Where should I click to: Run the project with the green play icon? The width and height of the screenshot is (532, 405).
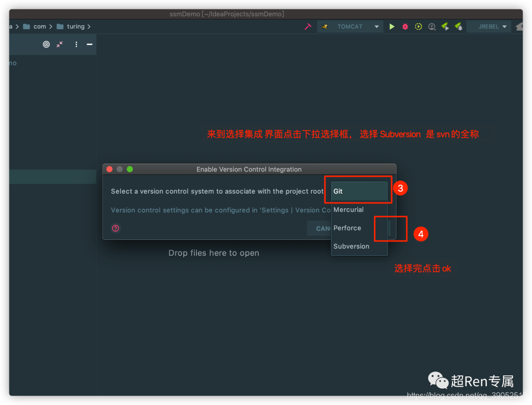click(392, 27)
